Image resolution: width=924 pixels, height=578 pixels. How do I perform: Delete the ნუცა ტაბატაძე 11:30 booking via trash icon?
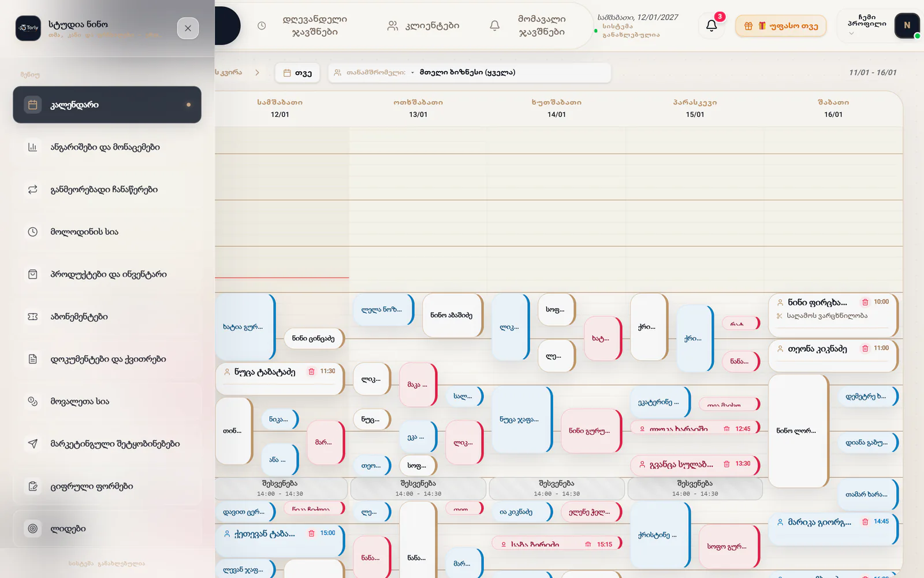311,372
